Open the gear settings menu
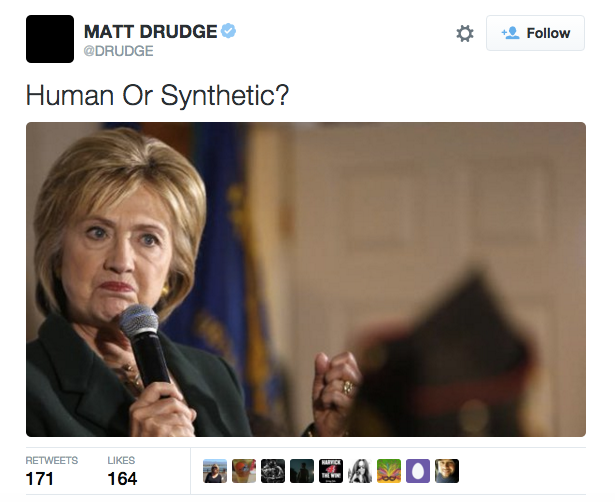615x502 pixels. [x=465, y=33]
